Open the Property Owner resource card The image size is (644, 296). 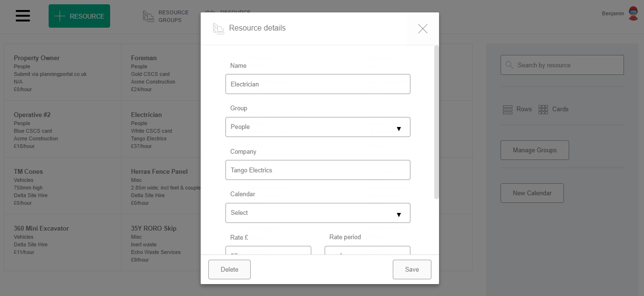click(62, 72)
